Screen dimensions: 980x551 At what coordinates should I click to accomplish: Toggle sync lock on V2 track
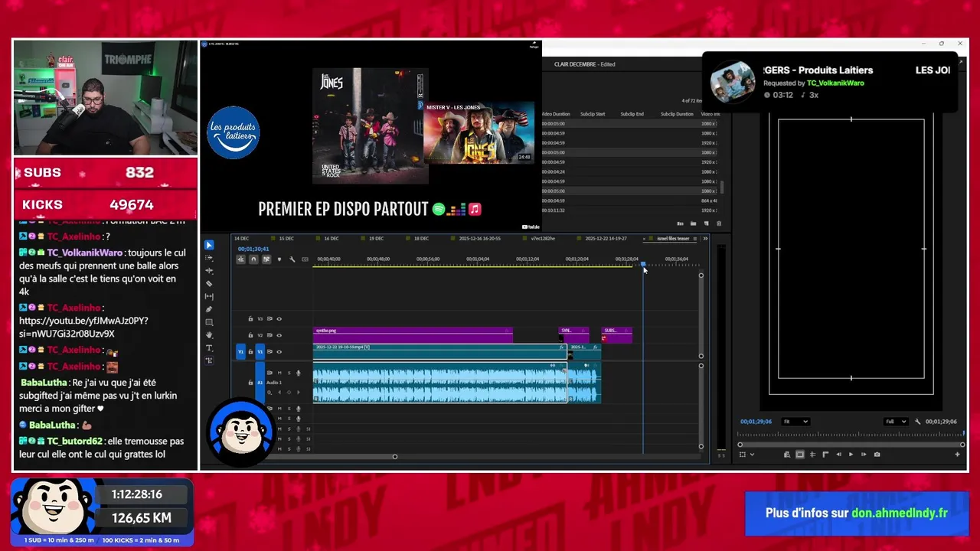coord(269,335)
